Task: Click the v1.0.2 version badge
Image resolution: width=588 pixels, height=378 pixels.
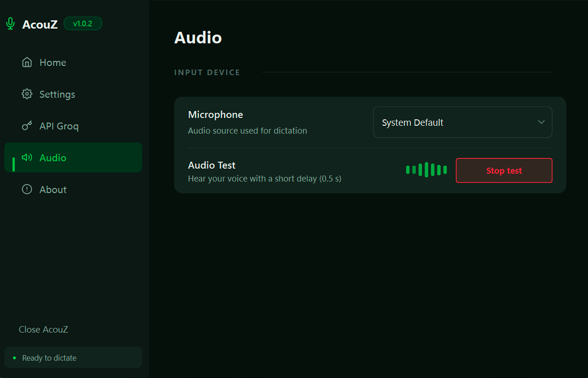Action: click(83, 23)
